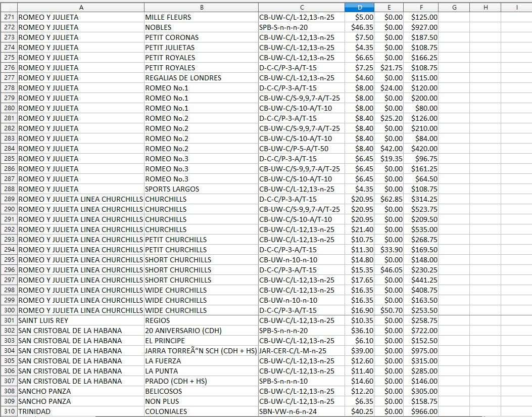Click the JARRA TORREÃ“N SCH cell
This screenshot has height=417, width=532.
[x=201, y=351]
